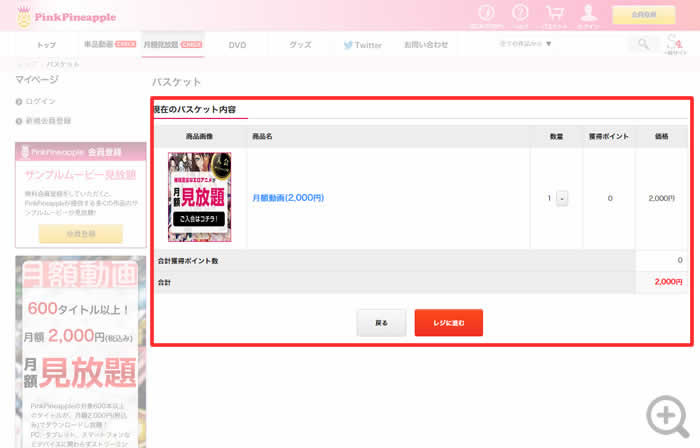Click the yellow button in サンプルムービー見放題 banner
This screenshot has width=700, height=448.
click(81, 234)
